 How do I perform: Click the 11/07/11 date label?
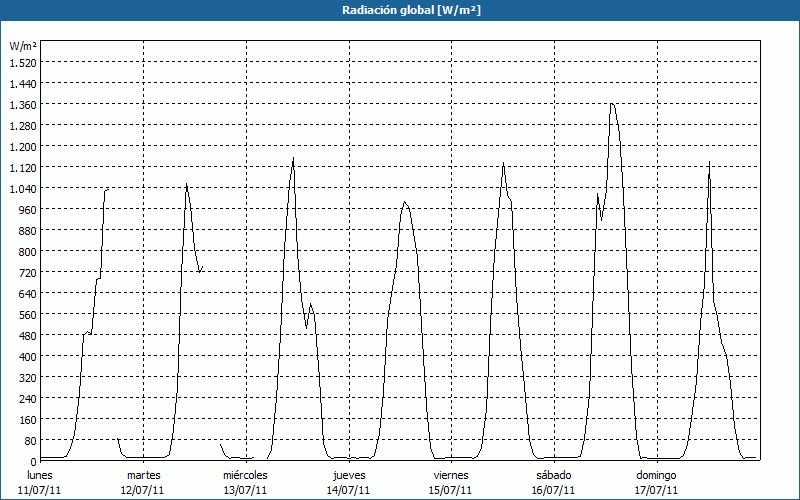click(x=40, y=490)
